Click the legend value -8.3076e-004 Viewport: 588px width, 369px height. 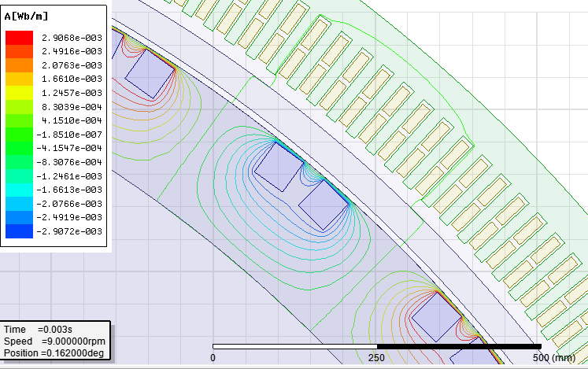[x=69, y=162]
